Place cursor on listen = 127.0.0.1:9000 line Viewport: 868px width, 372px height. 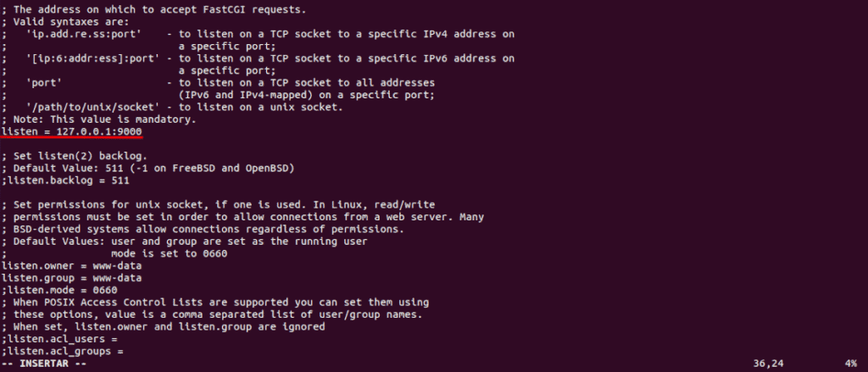click(x=71, y=131)
